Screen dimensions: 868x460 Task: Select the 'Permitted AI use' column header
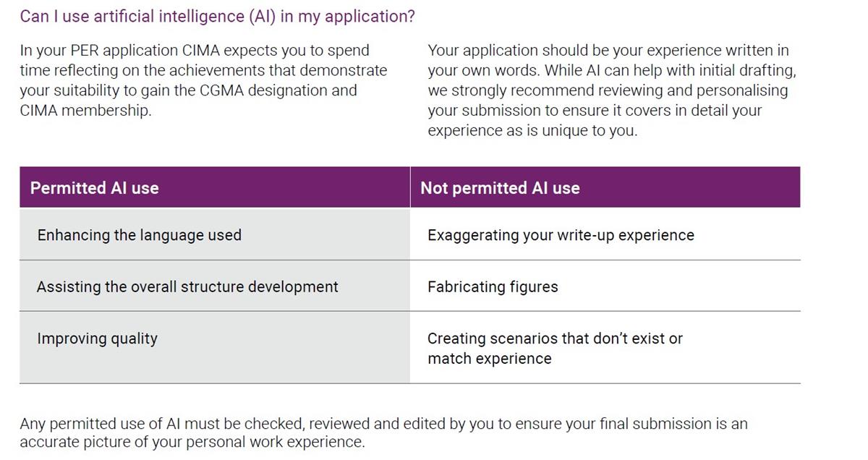tap(215, 188)
